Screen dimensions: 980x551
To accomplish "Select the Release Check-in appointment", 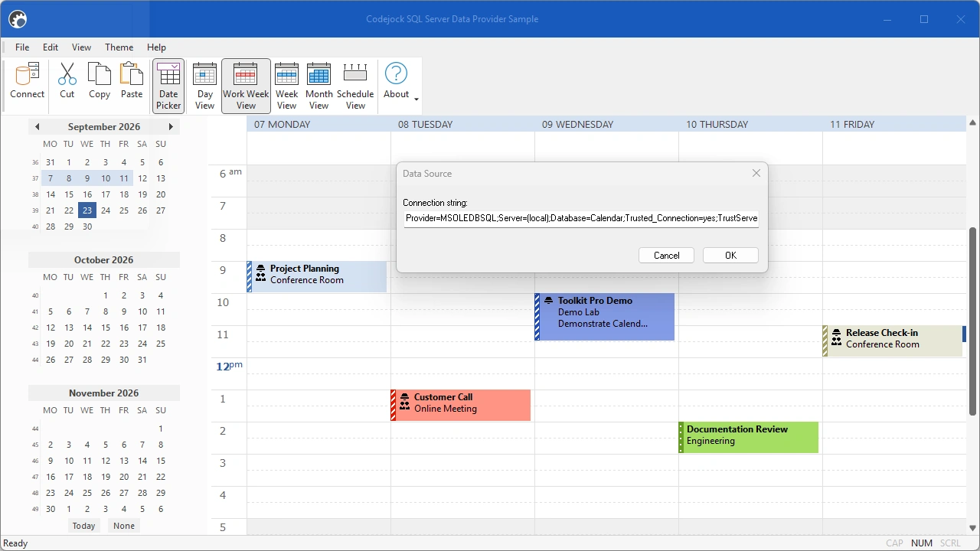I will pos(893,341).
